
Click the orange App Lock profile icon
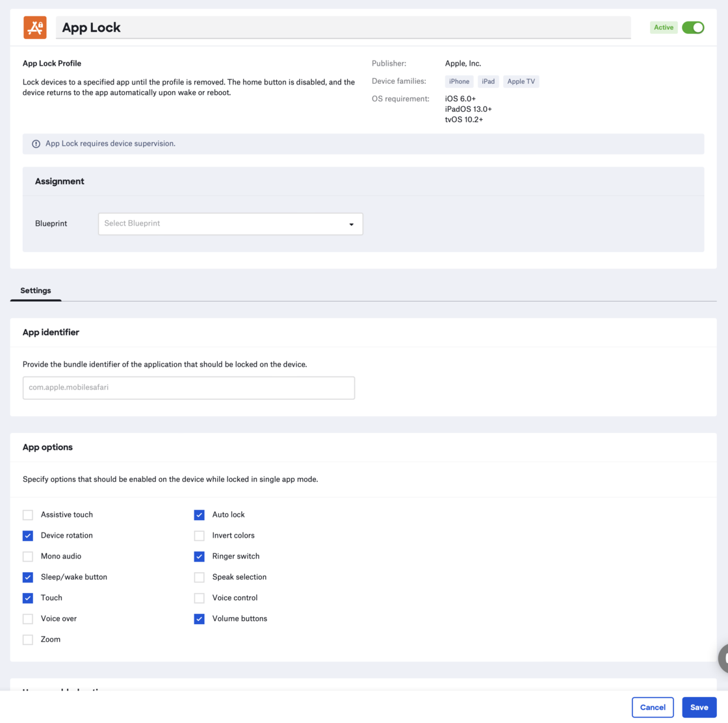pos(35,27)
